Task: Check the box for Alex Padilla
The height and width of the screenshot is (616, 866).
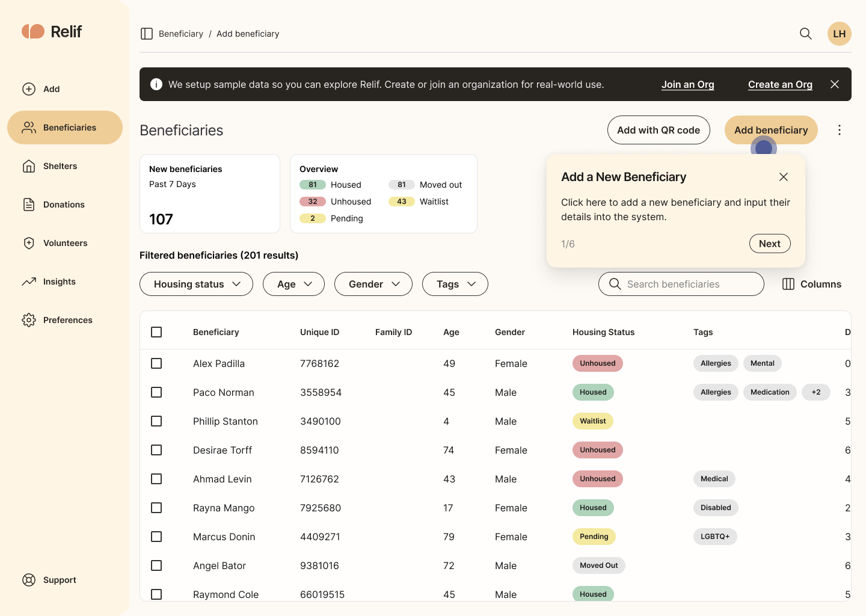Action: [156, 363]
